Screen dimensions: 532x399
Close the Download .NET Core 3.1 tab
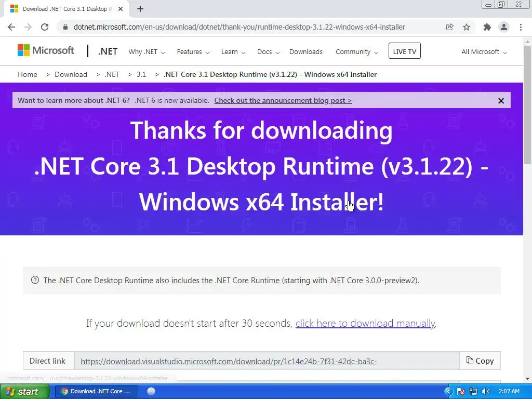121,9
